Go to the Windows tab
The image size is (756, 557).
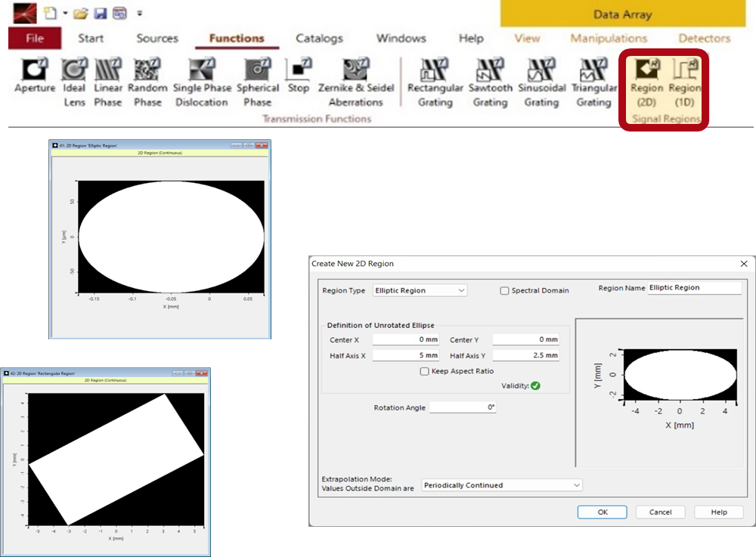point(401,38)
